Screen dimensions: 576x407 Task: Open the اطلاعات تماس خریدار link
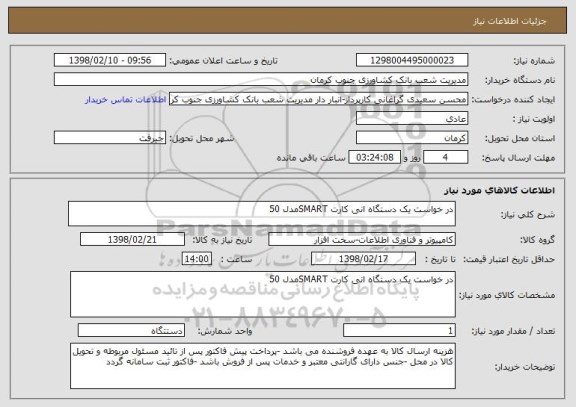coord(126,100)
